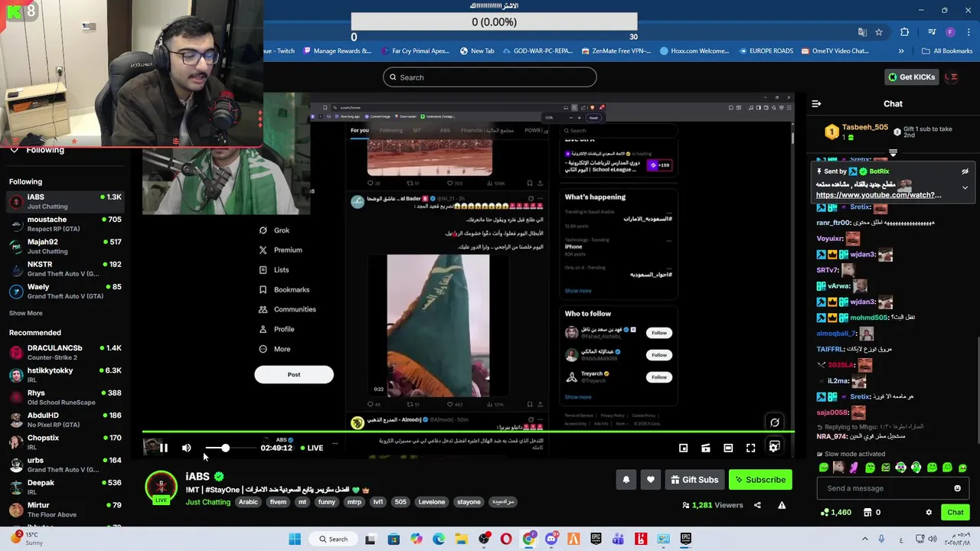Click the cast/clip icon in player controls

706,448
